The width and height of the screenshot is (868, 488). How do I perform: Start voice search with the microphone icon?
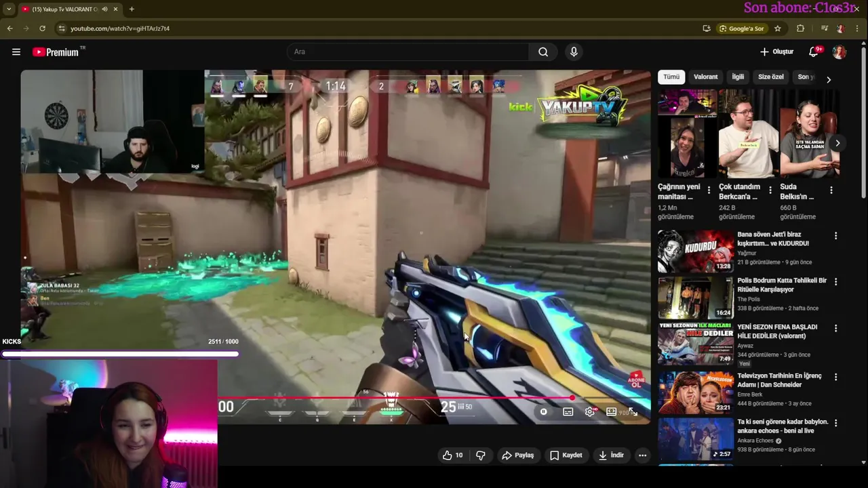[574, 52]
